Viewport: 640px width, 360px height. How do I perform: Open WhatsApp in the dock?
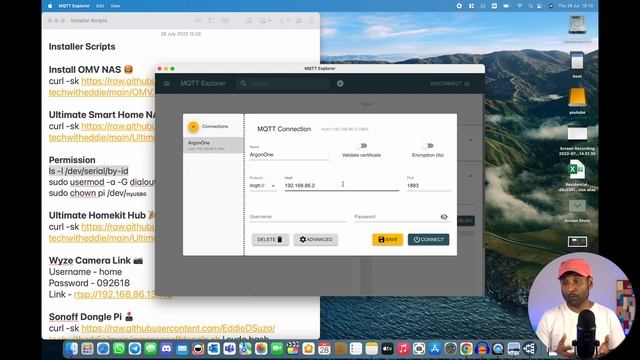(119, 349)
